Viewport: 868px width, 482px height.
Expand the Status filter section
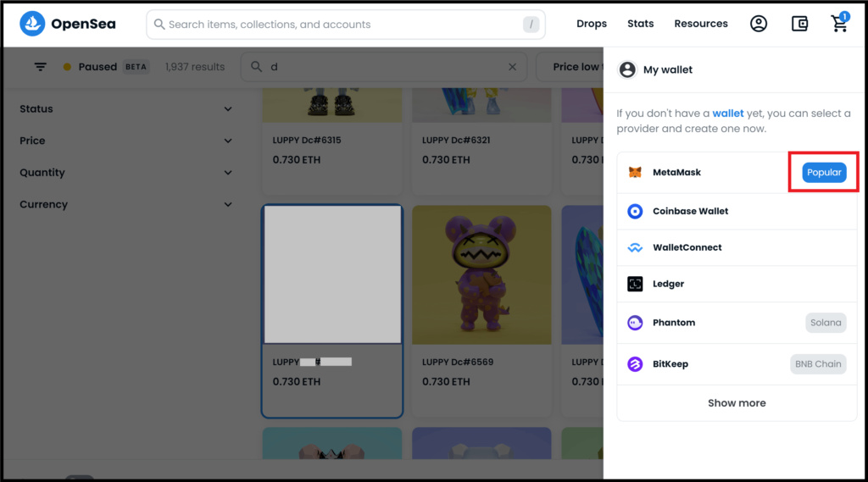point(125,109)
